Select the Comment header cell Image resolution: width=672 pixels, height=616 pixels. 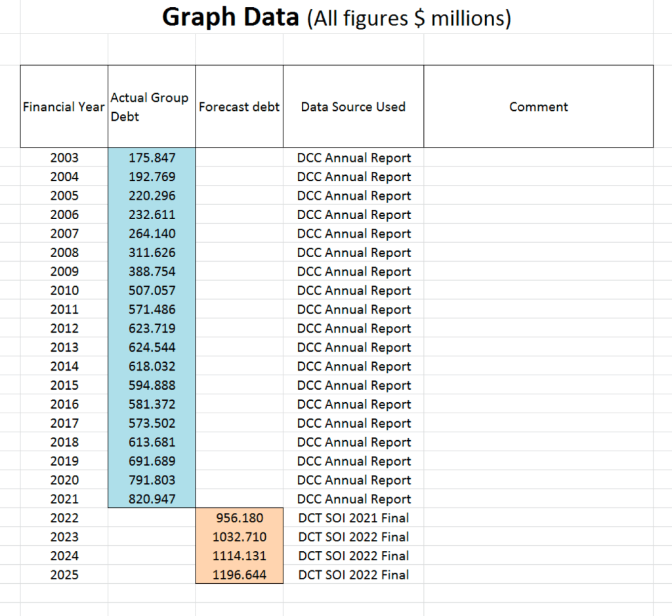tap(538, 106)
